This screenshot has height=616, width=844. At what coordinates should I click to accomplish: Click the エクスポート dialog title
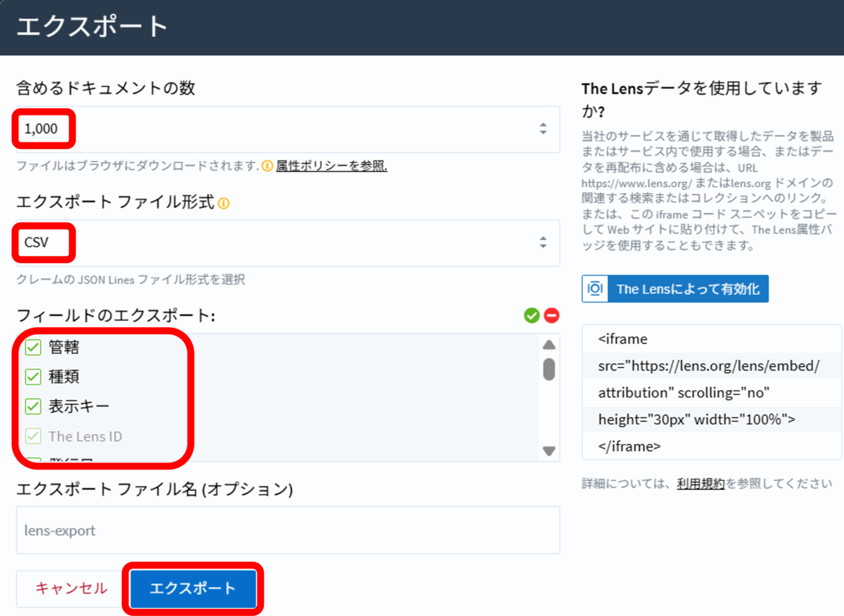tap(92, 27)
